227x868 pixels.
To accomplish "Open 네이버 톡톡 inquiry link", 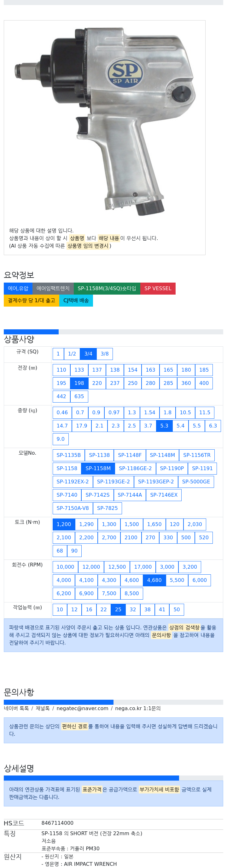I will tap(16, 708).
